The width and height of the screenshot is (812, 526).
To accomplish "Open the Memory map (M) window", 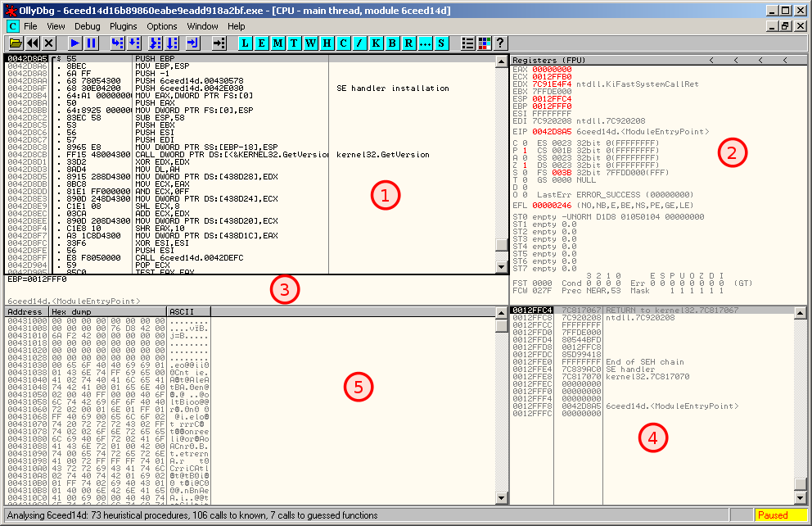I will (x=278, y=43).
